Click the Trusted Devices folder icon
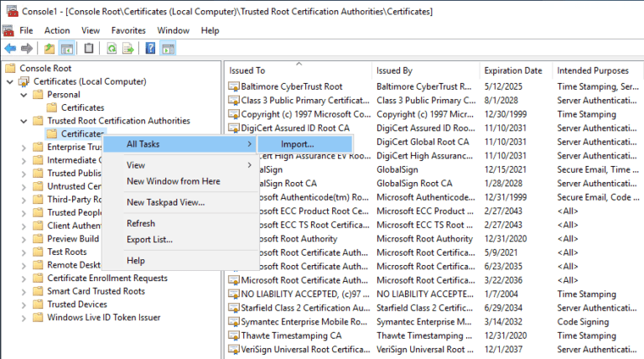The width and height of the screenshot is (644, 359). (38, 304)
